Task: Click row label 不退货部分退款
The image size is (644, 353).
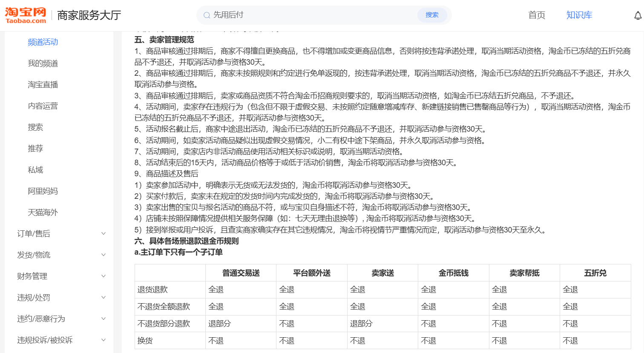Action: [164, 324]
